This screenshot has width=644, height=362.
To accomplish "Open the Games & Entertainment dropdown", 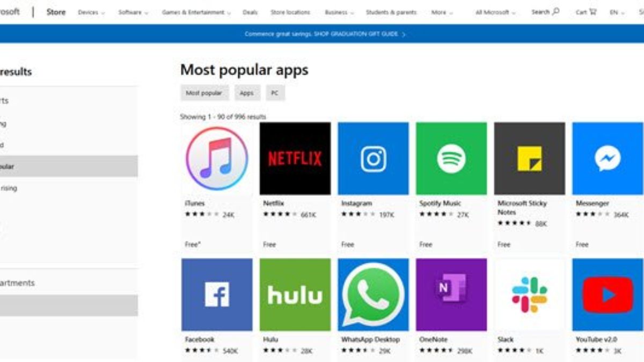I will pyautogui.click(x=196, y=12).
